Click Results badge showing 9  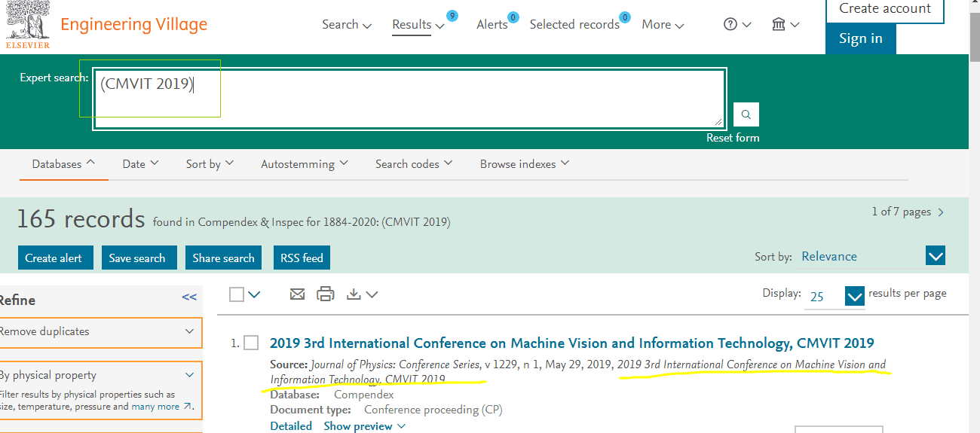(x=452, y=16)
